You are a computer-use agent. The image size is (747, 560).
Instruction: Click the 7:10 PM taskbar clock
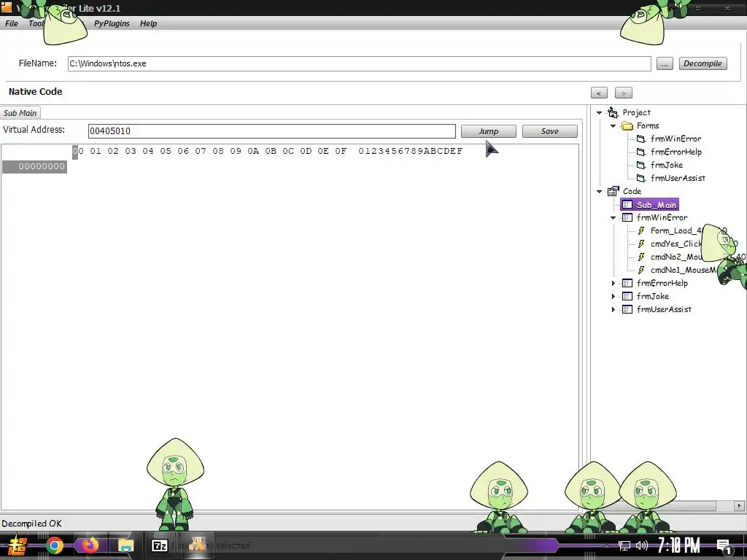[679, 545]
